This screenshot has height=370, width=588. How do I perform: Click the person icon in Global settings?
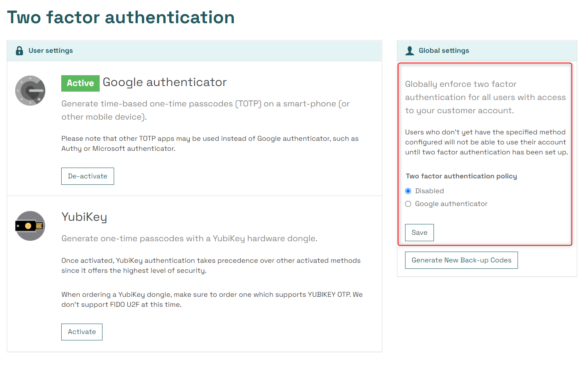pyautogui.click(x=409, y=51)
